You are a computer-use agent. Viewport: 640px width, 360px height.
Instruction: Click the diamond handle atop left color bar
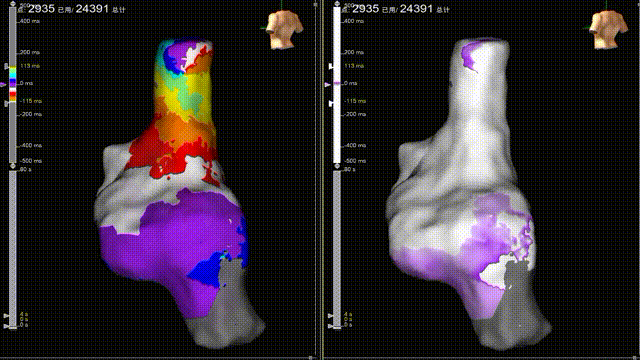pyautogui.click(x=13, y=4)
